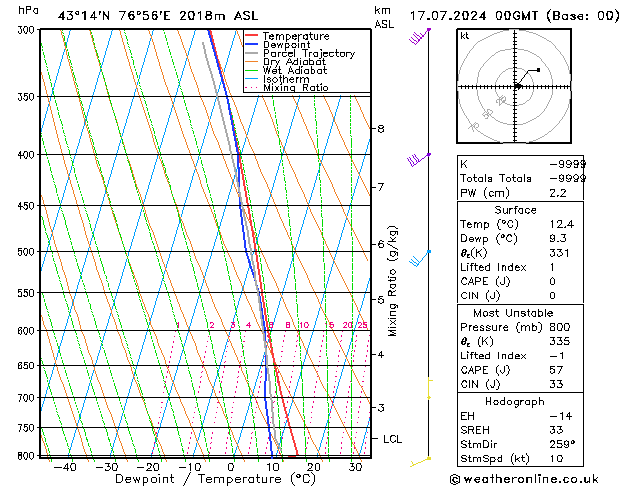Click the yellow wind marker near 675 hPa
The image size is (629, 486).
(x=429, y=382)
